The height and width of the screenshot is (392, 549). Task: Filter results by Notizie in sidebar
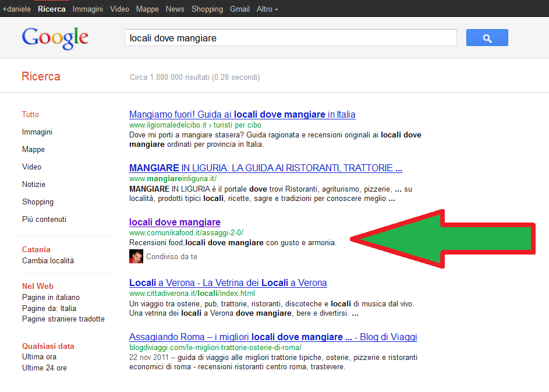[x=34, y=185]
